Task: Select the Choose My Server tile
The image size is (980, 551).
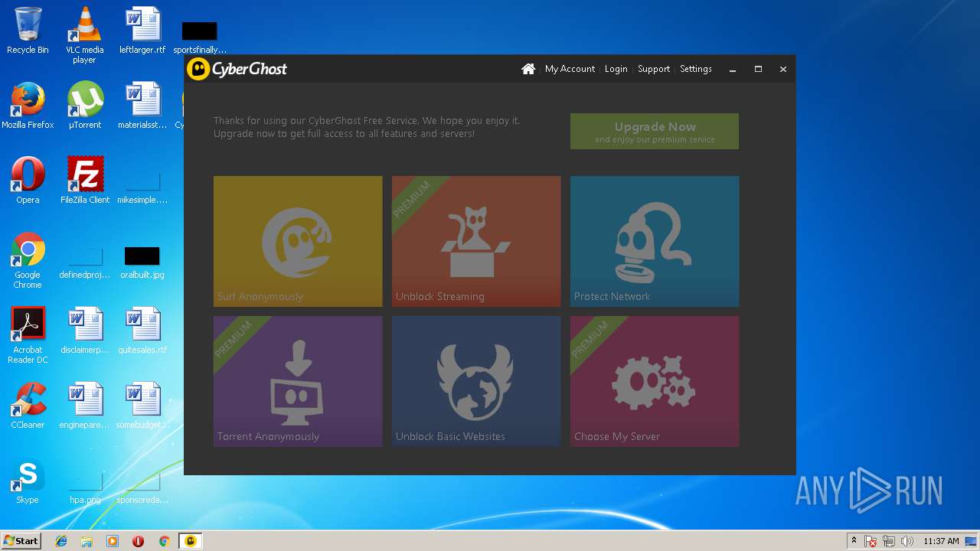Action: coord(655,381)
